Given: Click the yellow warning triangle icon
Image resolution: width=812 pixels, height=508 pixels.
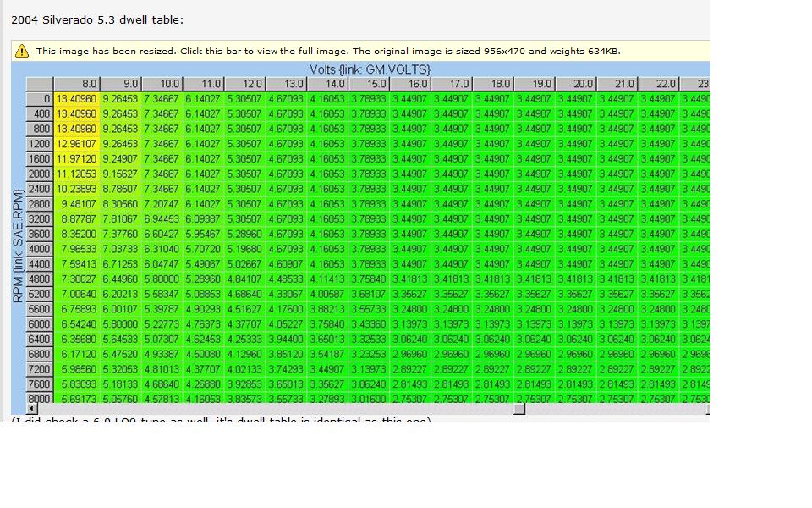Looking at the screenshot, I should pyautogui.click(x=22, y=50).
